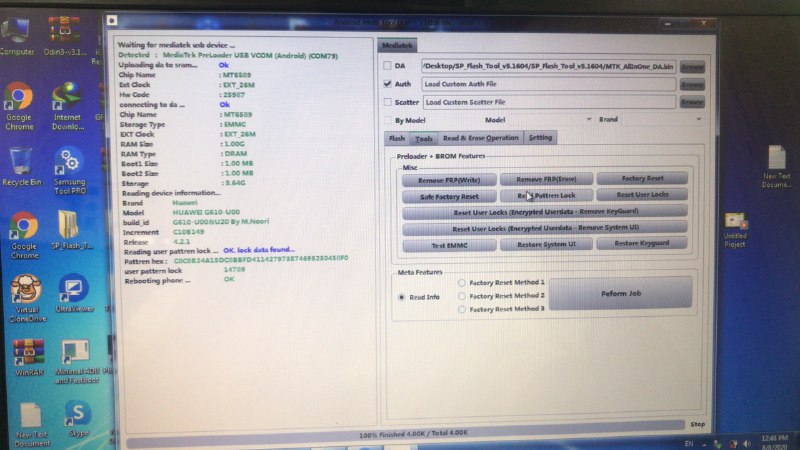Click user pattern lock value 14789

[234, 269]
